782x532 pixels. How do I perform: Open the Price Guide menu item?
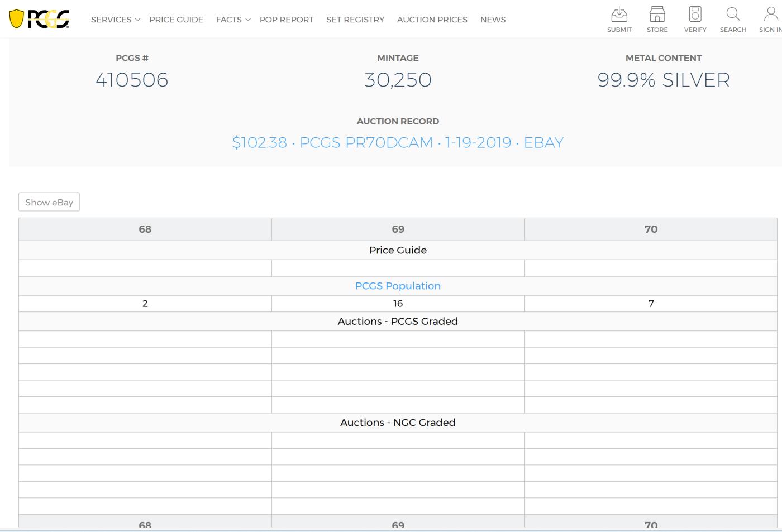[176, 20]
